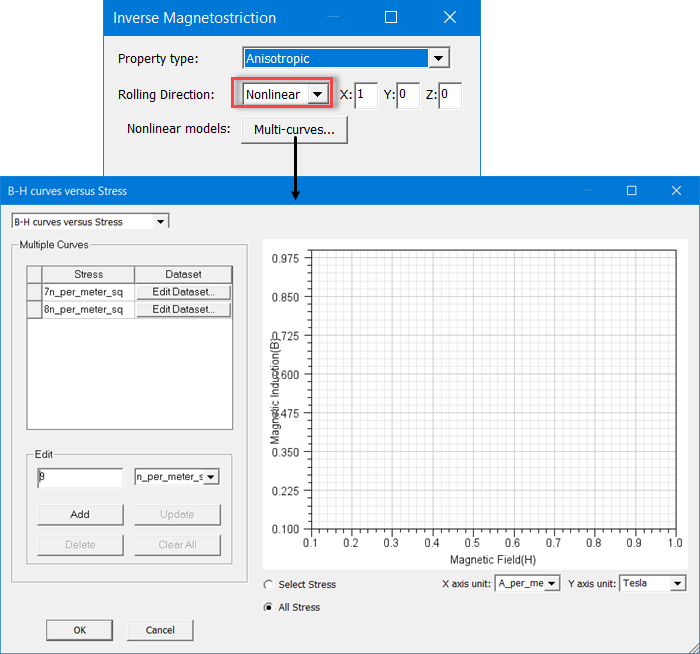Open the Rolling Direction Nonlinear dropdown
700x654 pixels.
[x=286, y=94]
